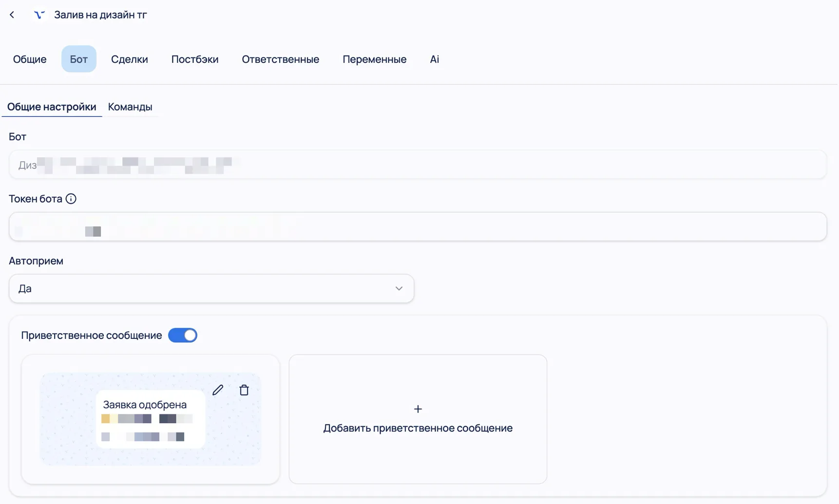Click the plus icon to add message

pos(418,409)
